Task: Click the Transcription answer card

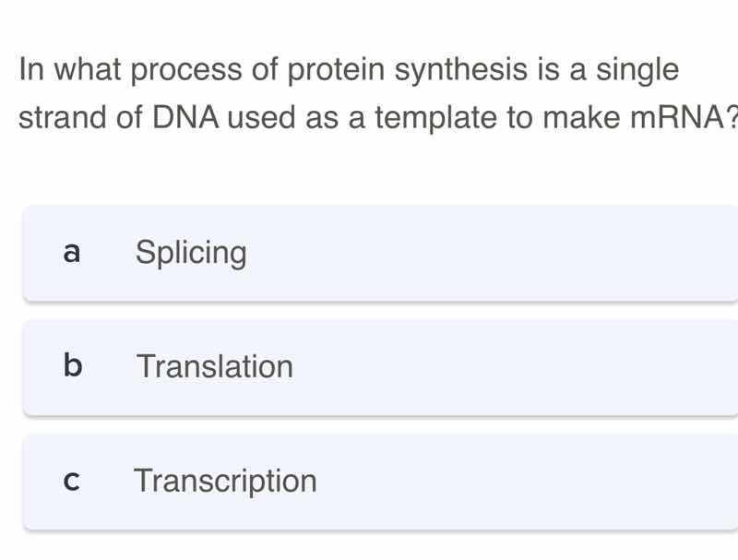Action: pos(369,481)
